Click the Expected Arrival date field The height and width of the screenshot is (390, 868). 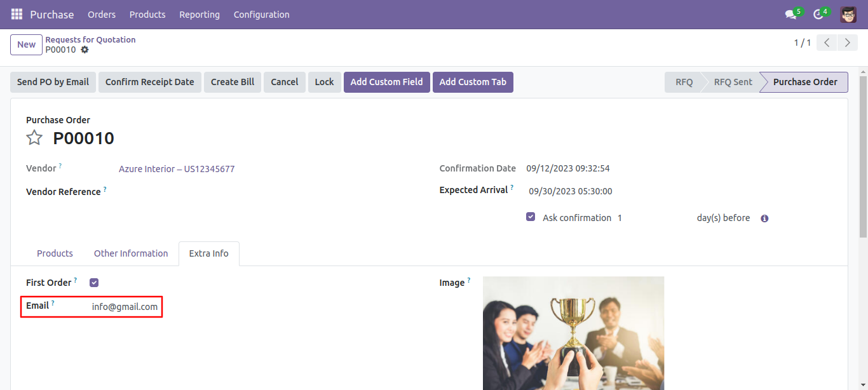(x=571, y=191)
